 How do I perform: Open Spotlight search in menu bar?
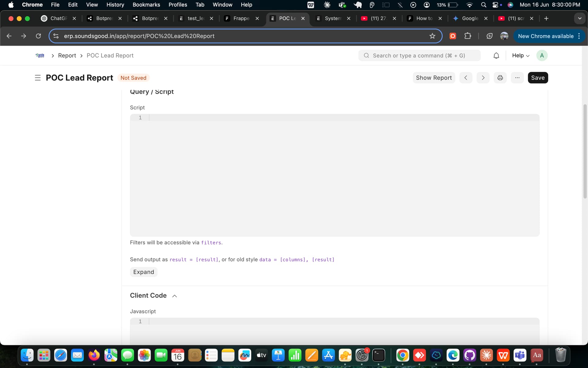(484, 5)
